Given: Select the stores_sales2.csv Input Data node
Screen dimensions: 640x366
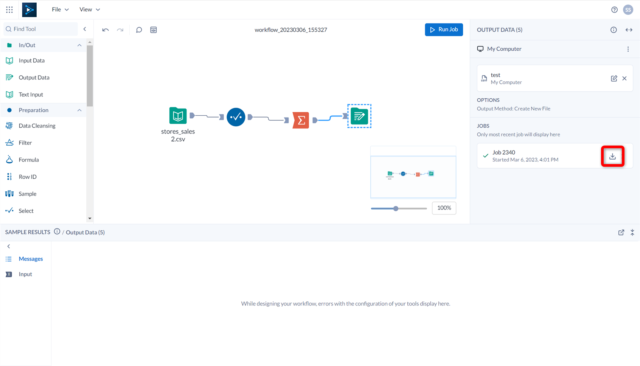Looking at the screenshot, I should [178, 115].
